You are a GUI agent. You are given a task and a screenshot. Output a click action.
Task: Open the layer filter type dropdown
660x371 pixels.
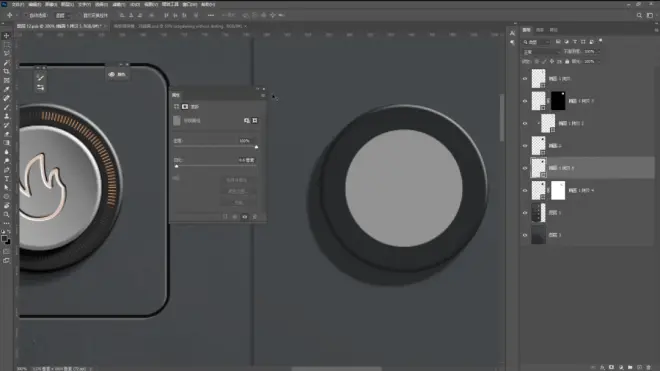tap(537, 42)
